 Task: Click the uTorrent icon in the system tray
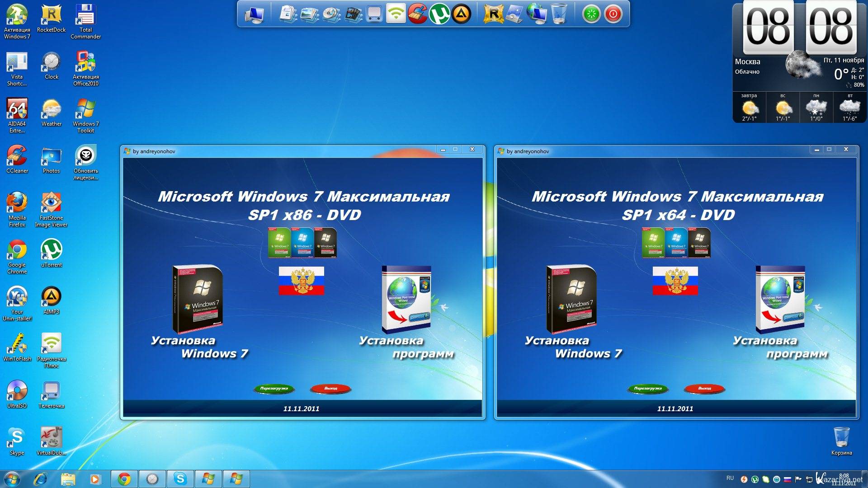[x=755, y=479]
